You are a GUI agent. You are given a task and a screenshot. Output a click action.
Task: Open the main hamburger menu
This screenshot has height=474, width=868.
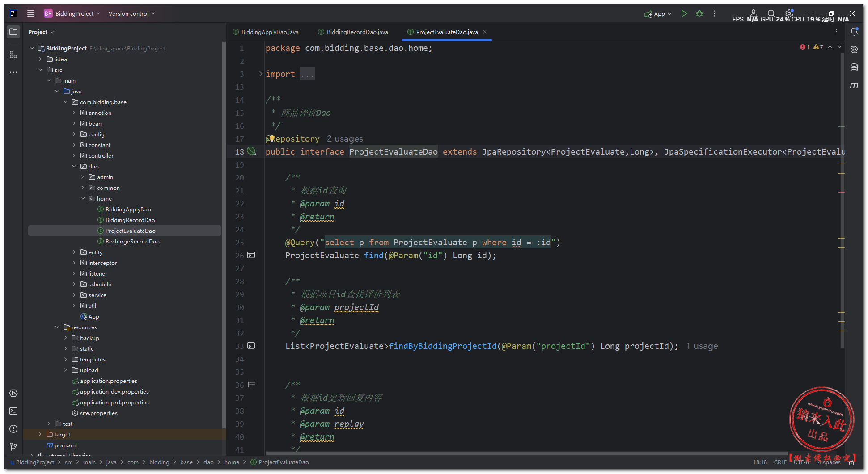pos(31,13)
